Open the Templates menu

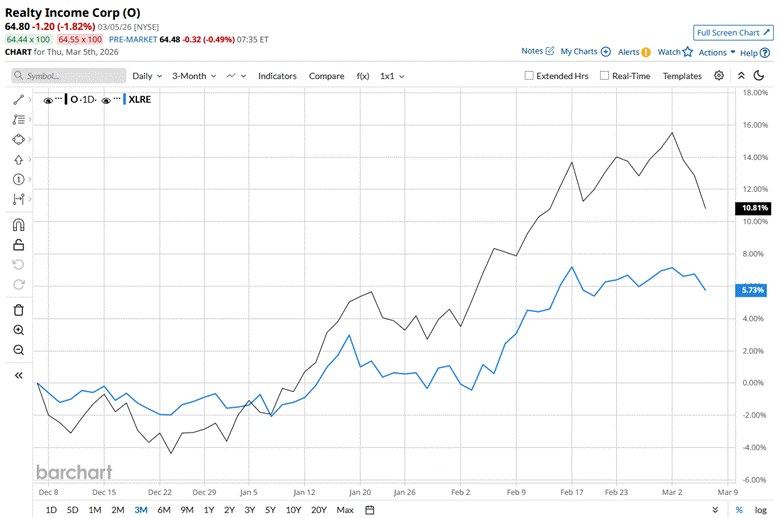[x=682, y=76]
